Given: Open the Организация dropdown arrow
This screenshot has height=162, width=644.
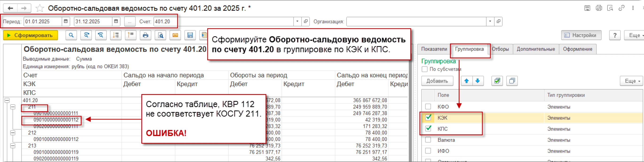Looking at the screenshot, I should pos(490,22).
